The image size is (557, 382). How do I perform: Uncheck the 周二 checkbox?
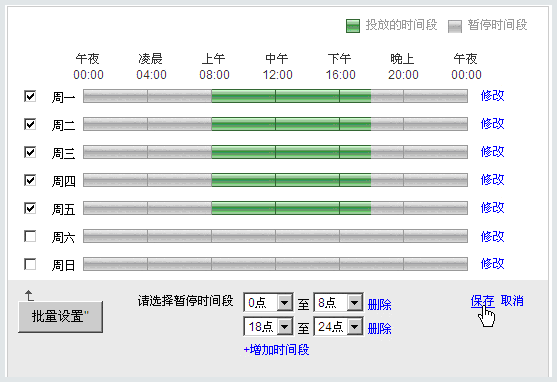pos(30,124)
